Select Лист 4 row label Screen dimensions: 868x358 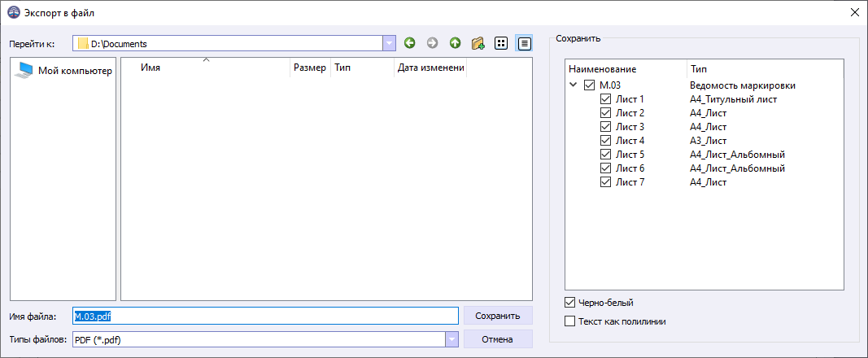630,141
